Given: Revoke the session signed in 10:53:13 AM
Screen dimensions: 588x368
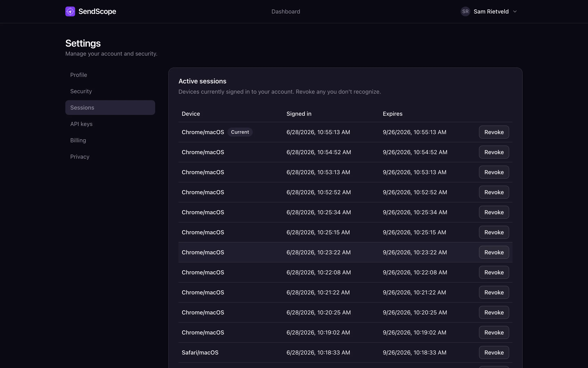Looking at the screenshot, I should pyautogui.click(x=494, y=172).
